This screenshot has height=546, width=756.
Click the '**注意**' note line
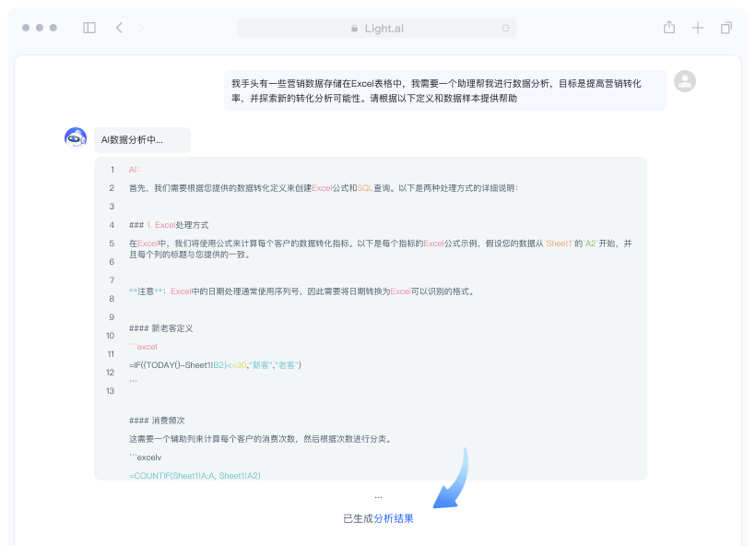pyautogui.click(x=301, y=291)
